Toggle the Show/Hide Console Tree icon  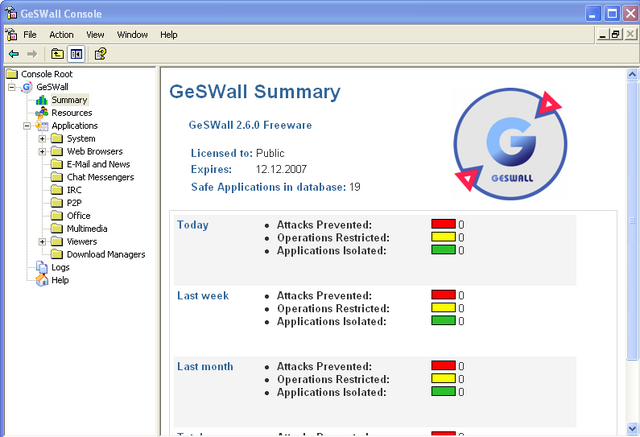[x=76, y=54]
